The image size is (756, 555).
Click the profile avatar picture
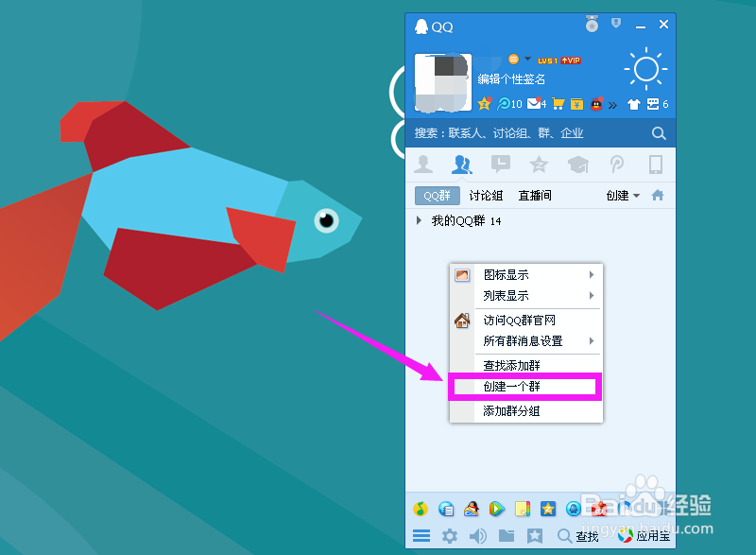(x=442, y=82)
